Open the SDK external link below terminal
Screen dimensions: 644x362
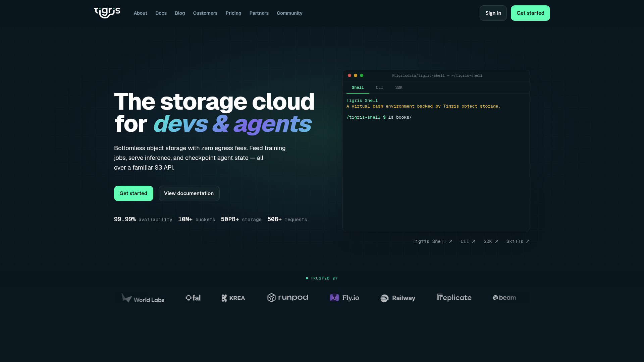click(x=491, y=241)
